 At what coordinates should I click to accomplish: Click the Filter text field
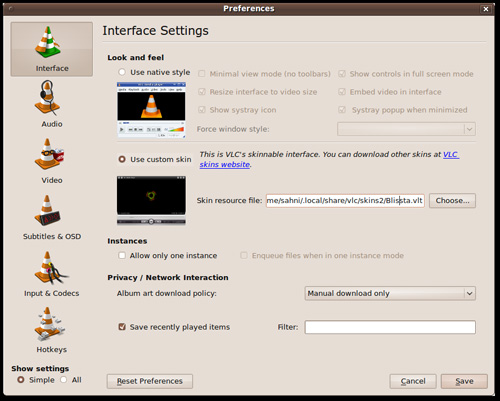coord(390,327)
